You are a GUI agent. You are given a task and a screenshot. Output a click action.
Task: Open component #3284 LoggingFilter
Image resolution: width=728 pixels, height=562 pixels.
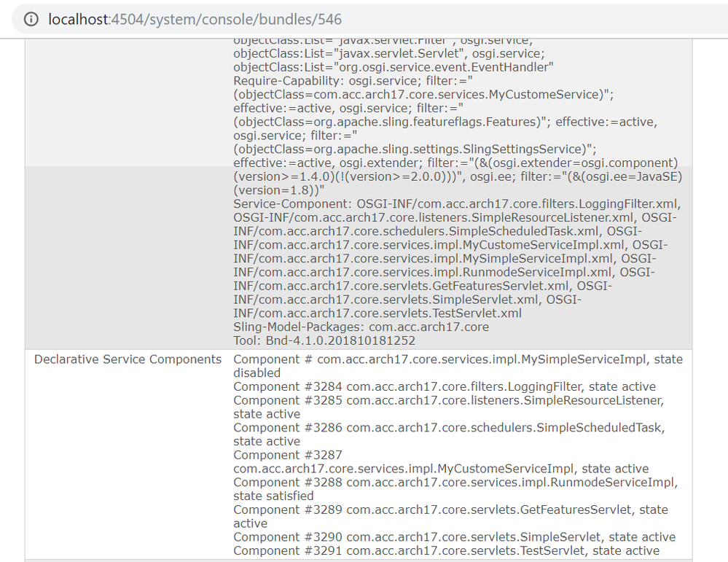coord(445,386)
